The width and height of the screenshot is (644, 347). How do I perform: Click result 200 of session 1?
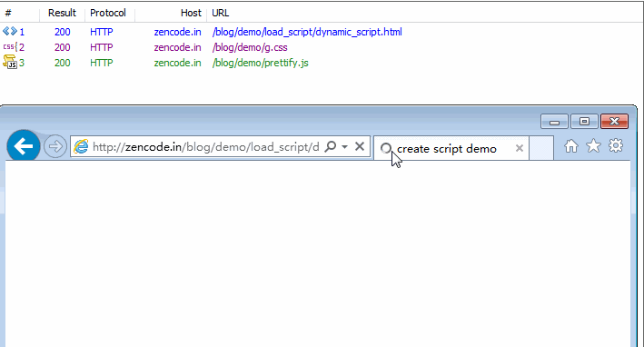(63, 32)
